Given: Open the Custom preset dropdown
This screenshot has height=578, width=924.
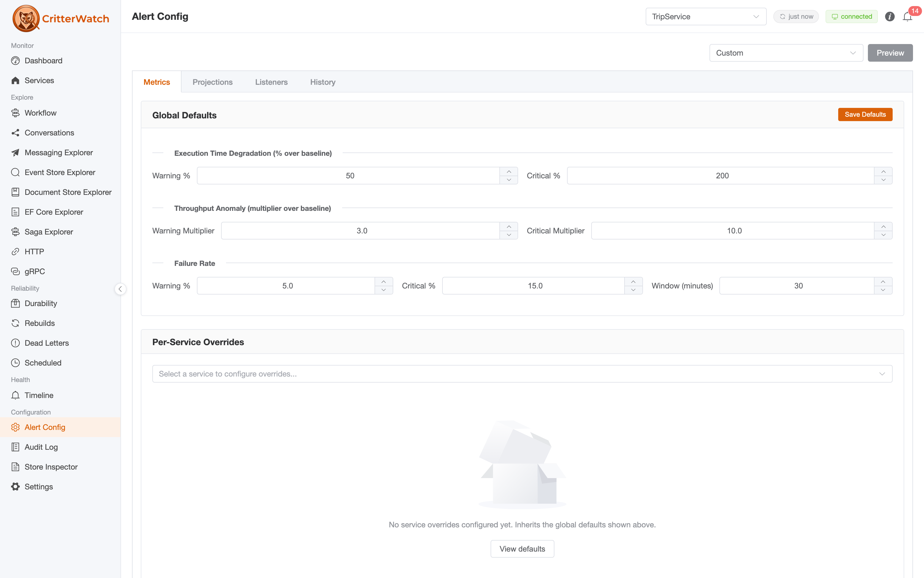Looking at the screenshot, I should click(x=786, y=53).
